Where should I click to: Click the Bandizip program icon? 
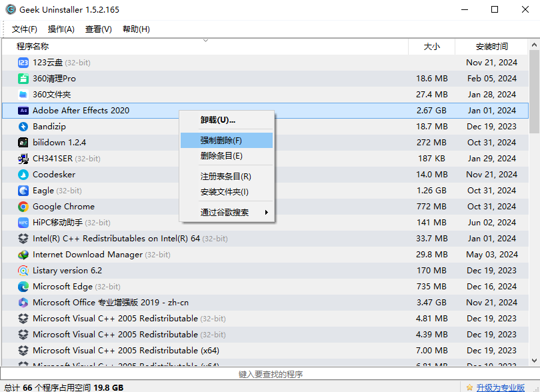click(23, 127)
